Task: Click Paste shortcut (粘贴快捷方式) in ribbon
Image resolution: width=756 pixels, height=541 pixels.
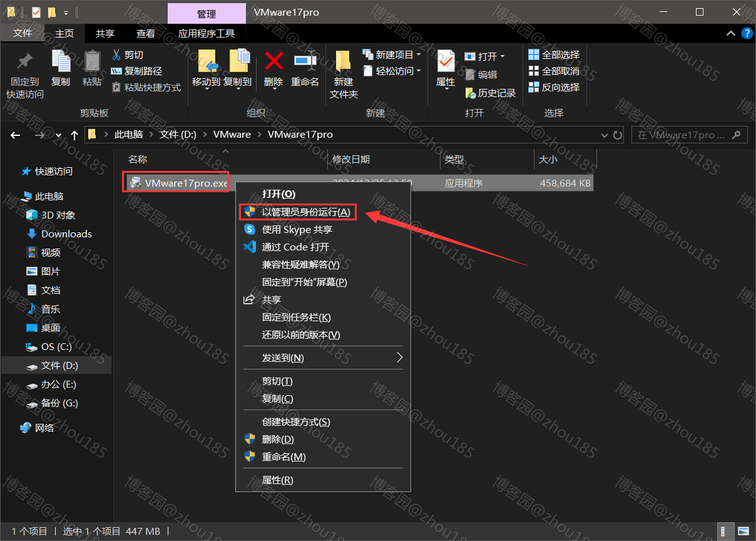Action: point(146,88)
